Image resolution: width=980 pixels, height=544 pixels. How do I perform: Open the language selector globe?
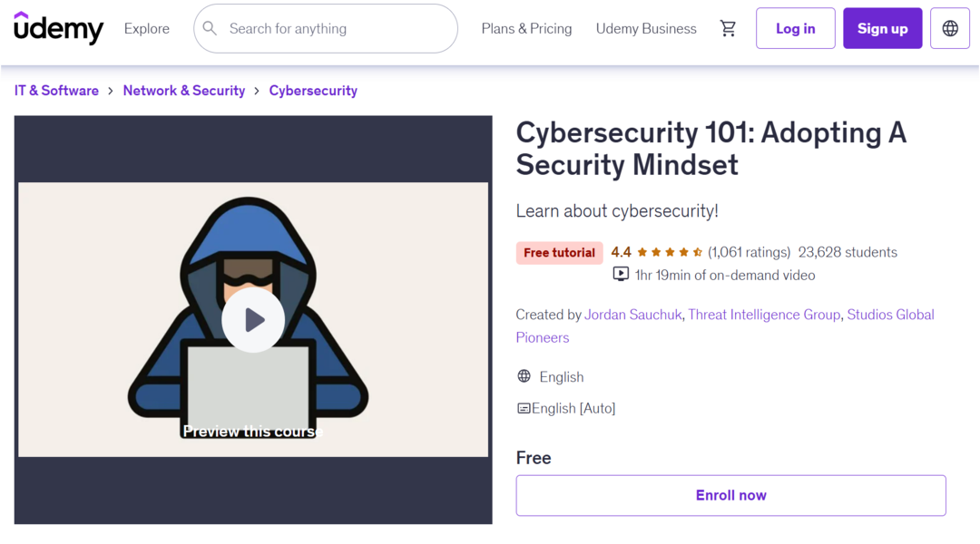(x=950, y=28)
